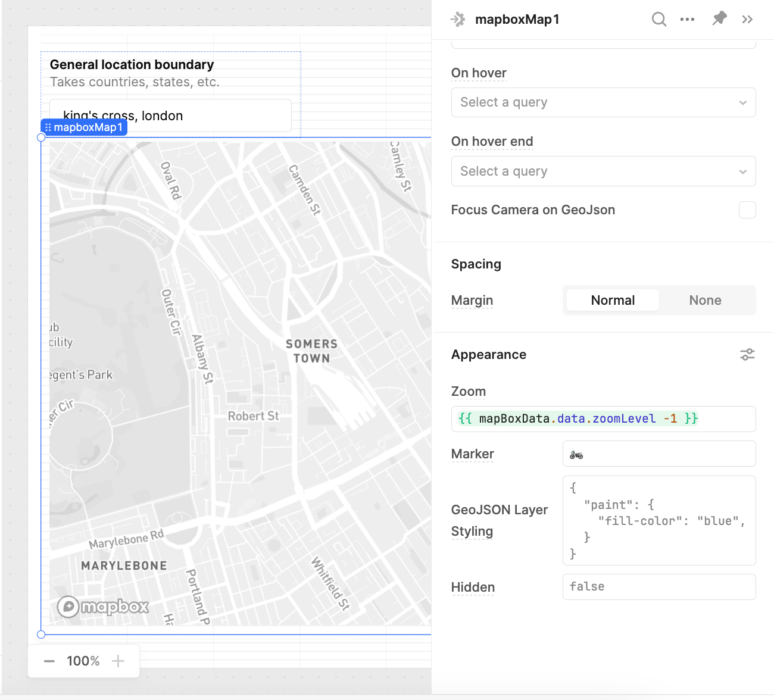Edit the Zoom expression field
Screen dimensions: 774x700
coord(603,419)
